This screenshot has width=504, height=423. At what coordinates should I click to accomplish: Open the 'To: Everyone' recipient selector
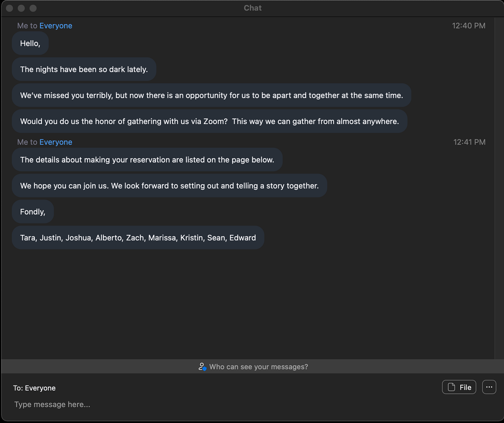(35, 388)
